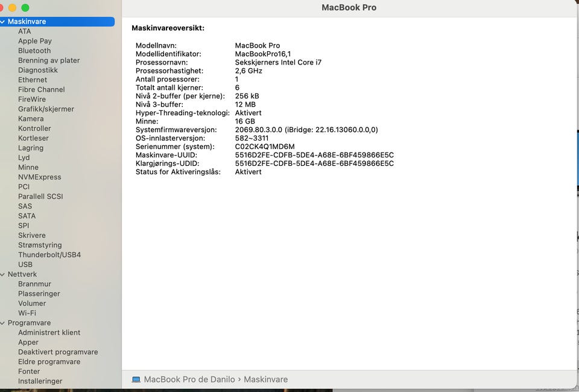Show Strømstyring information
This screenshot has height=392, width=579.
click(40, 245)
